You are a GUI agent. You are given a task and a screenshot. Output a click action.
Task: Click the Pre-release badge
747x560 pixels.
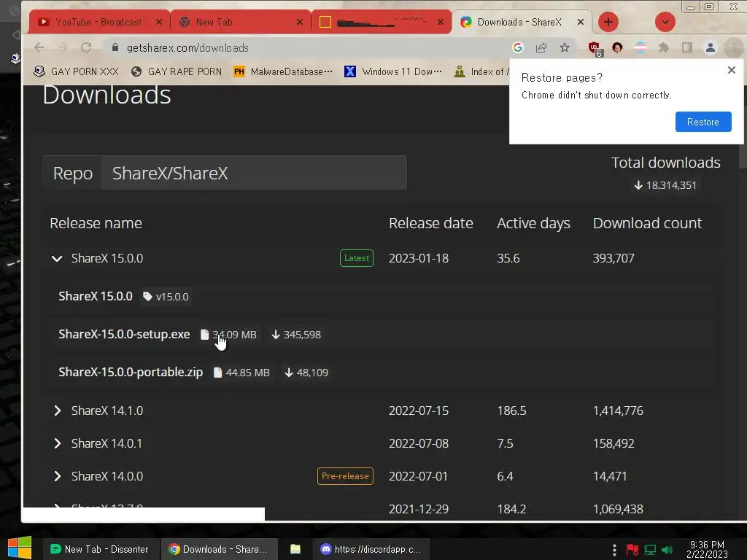coord(345,476)
